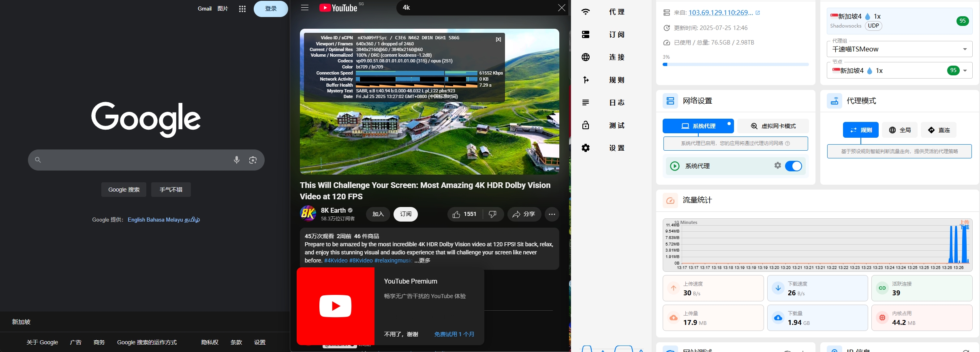Open 节点 dropdown 新加坡4
This screenshot has width=980, height=352.
tap(899, 70)
